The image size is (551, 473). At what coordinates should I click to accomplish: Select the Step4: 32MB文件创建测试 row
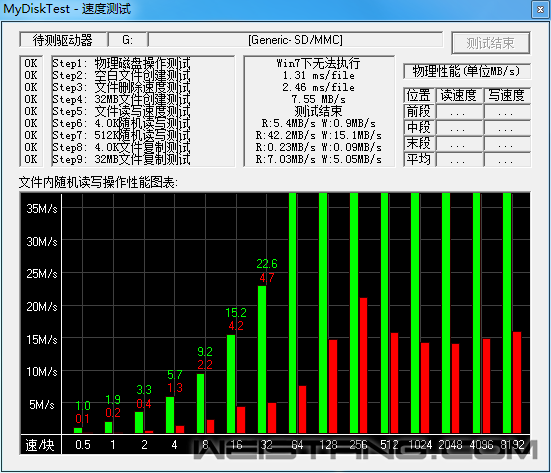pyautogui.click(x=121, y=99)
